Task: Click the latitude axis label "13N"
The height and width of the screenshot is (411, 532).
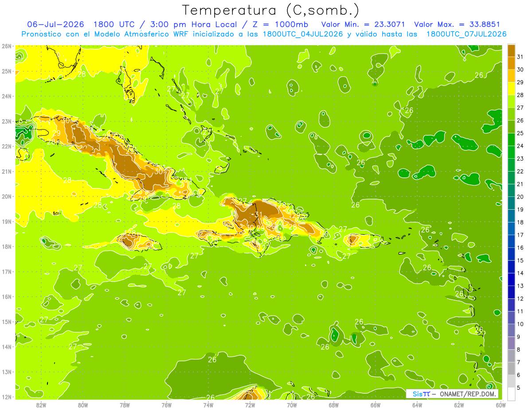Action: [x=6, y=372]
